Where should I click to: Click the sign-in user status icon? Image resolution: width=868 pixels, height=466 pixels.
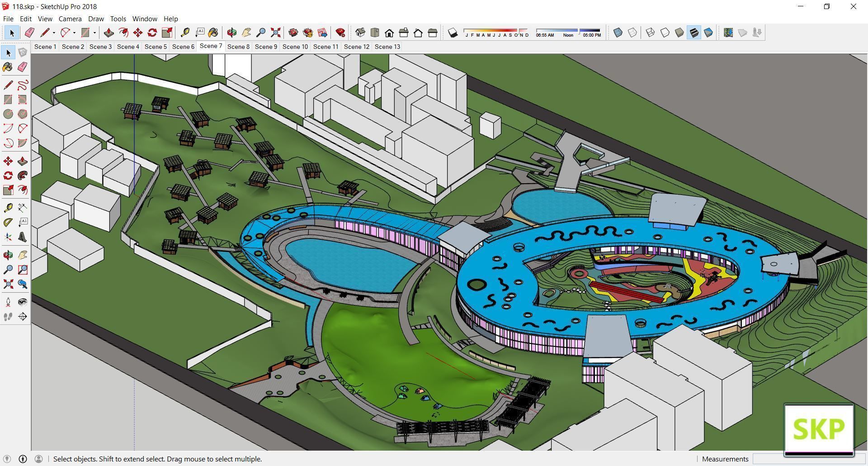[x=38, y=459]
